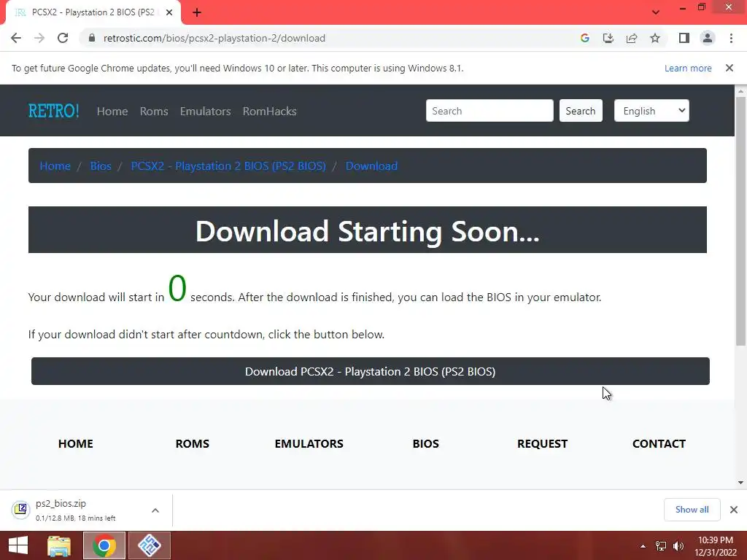
Task: Open Roms in the top navigation
Action: pos(154,111)
